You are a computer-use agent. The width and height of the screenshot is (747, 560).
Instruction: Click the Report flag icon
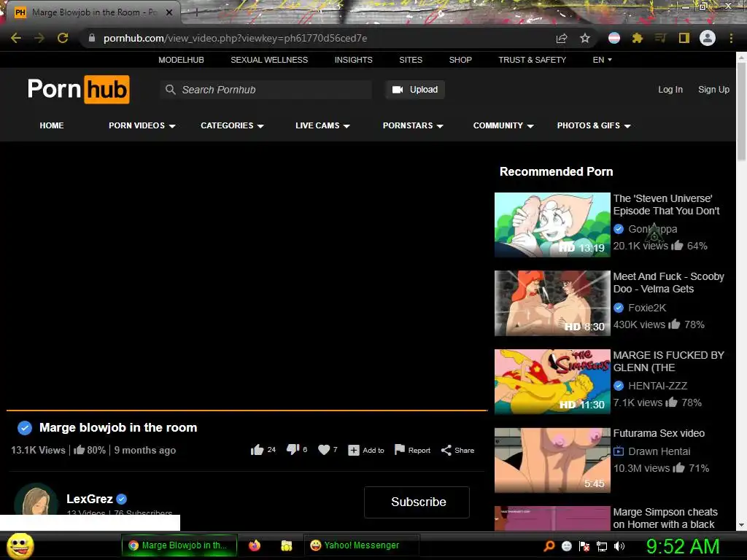(x=400, y=449)
